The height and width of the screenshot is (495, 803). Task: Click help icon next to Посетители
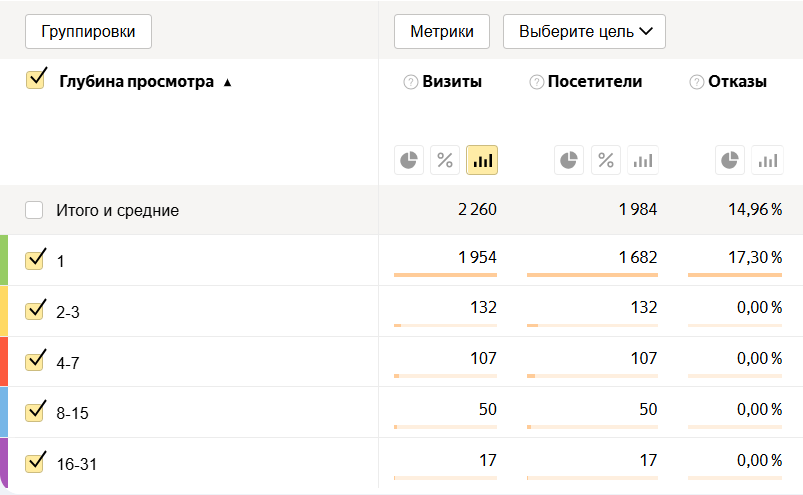(536, 82)
